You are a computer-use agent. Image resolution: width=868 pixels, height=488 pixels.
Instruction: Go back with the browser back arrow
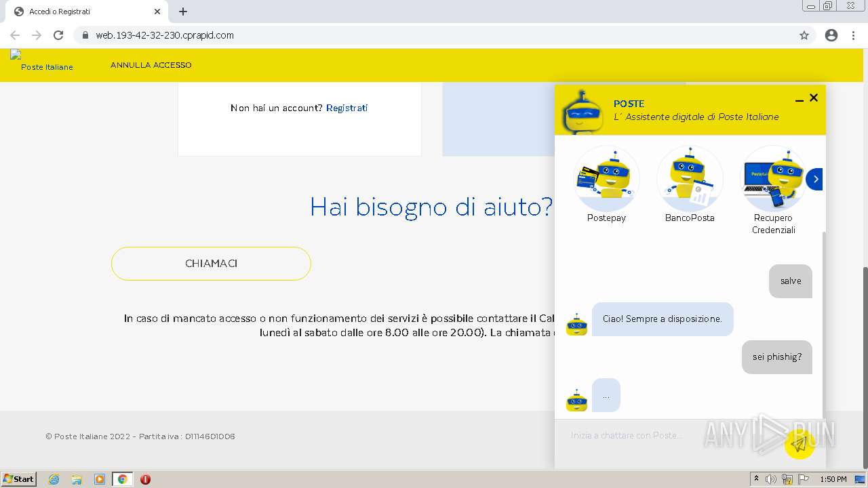click(15, 35)
